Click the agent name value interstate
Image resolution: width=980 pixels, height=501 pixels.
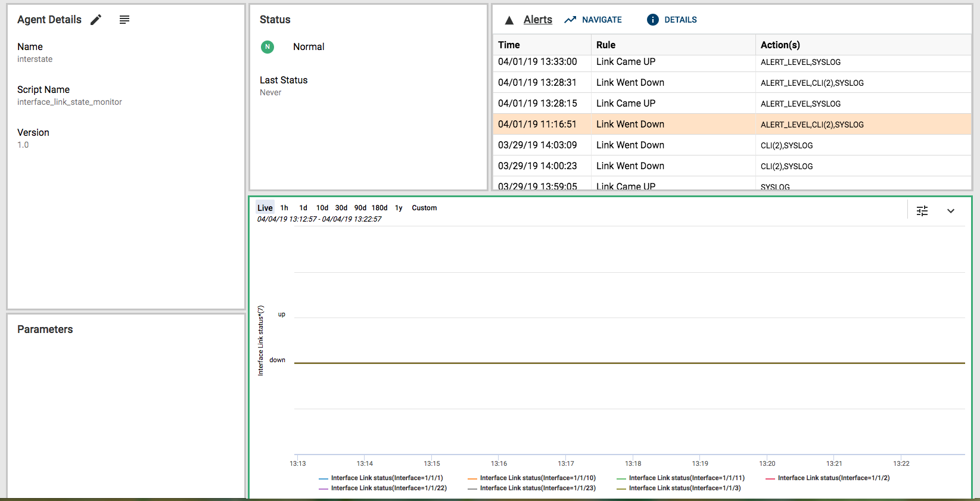(35, 59)
